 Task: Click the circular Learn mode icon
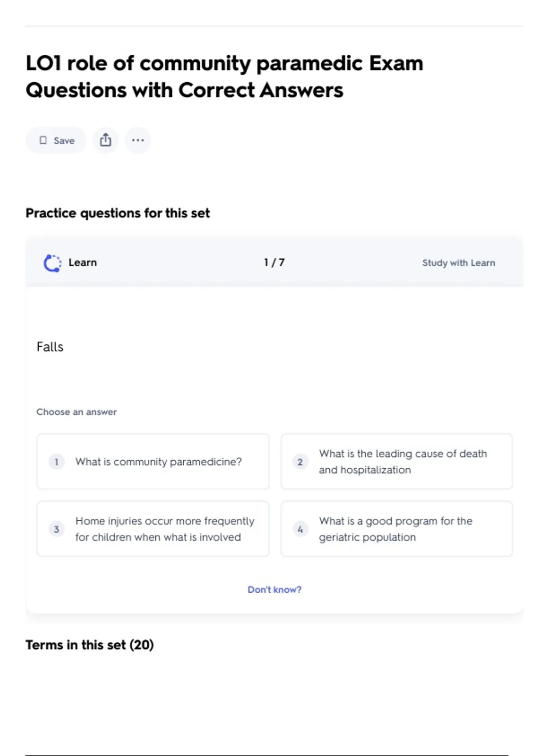52,263
